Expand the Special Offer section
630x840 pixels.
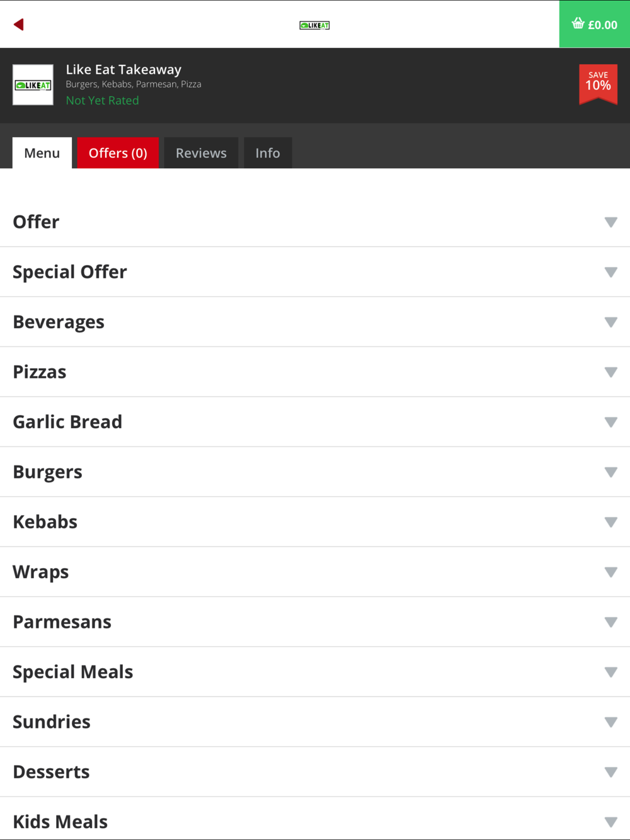point(315,272)
